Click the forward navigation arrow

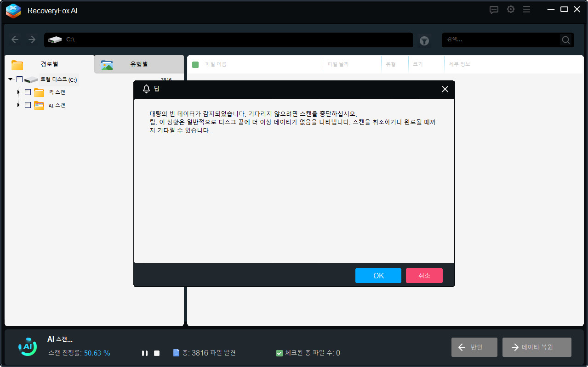31,40
